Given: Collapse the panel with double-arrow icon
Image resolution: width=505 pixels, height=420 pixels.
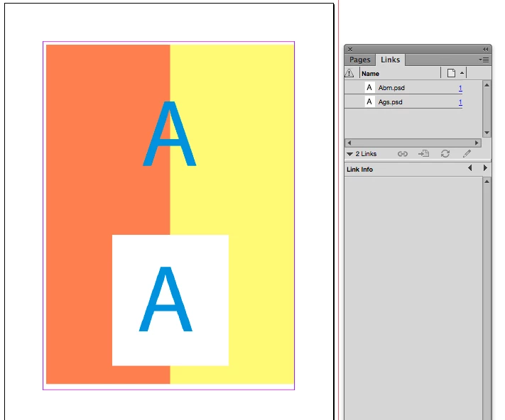Looking at the screenshot, I should pos(485,49).
